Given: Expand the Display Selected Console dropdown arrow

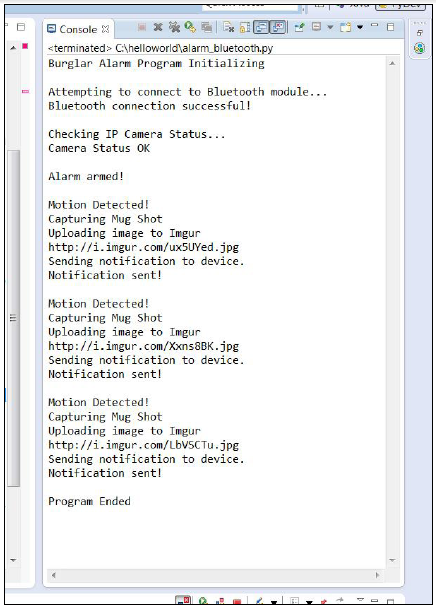Looking at the screenshot, I should tap(330, 27).
